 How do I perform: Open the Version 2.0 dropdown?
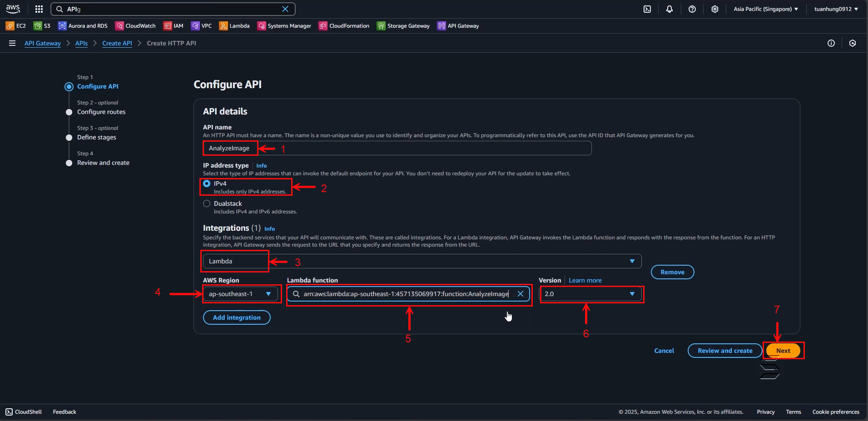590,294
